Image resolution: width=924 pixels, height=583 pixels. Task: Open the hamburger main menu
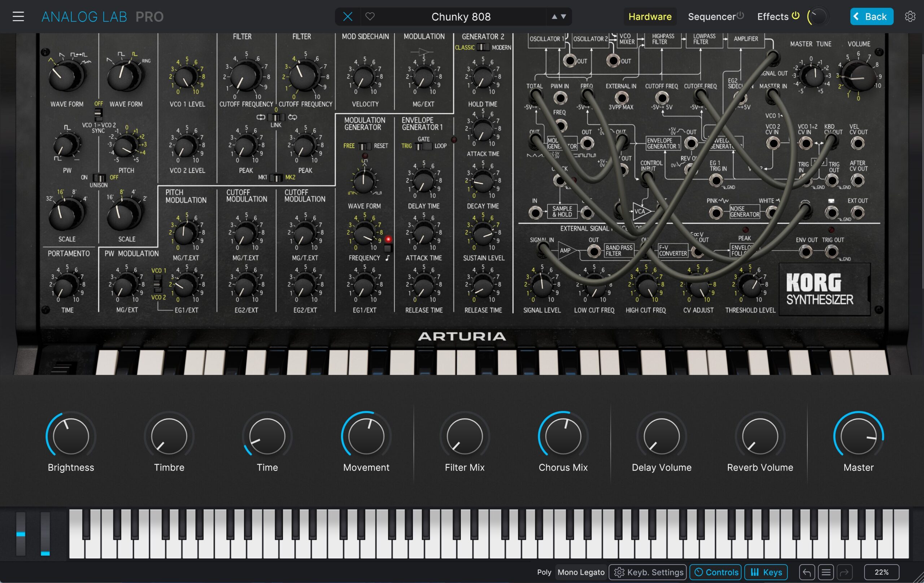point(18,17)
